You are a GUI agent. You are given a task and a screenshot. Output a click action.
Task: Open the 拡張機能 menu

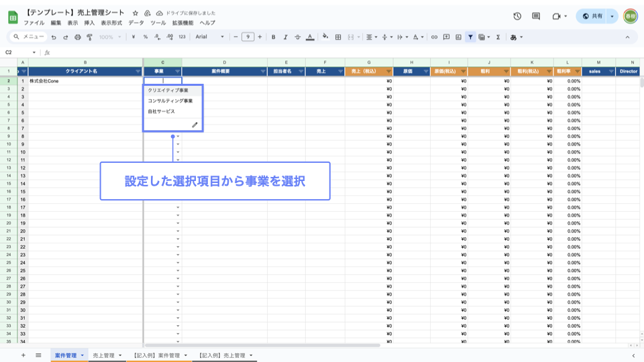pos(182,23)
